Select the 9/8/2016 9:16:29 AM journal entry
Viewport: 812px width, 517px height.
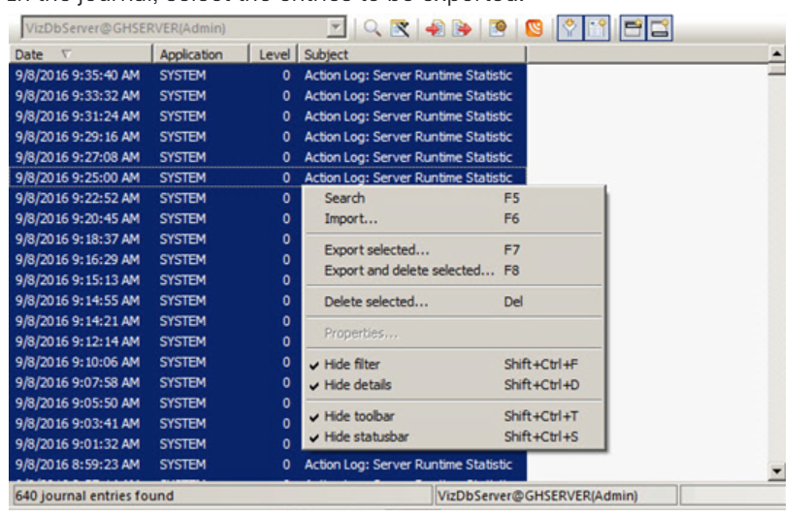coord(155,260)
